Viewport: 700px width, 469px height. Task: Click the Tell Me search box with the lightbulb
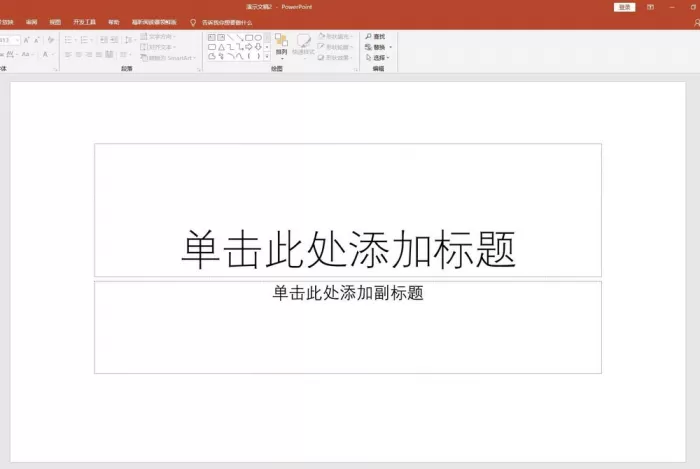(x=222, y=22)
